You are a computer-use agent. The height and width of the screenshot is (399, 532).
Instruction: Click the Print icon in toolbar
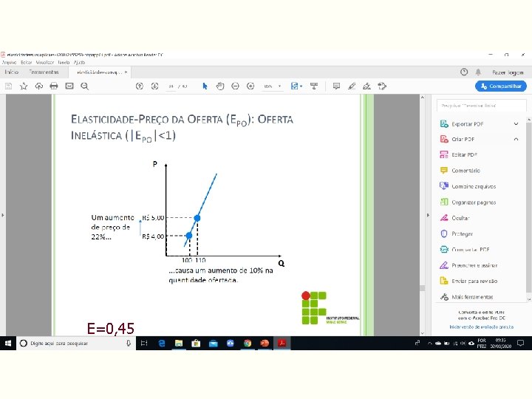[x=54, y=86]
